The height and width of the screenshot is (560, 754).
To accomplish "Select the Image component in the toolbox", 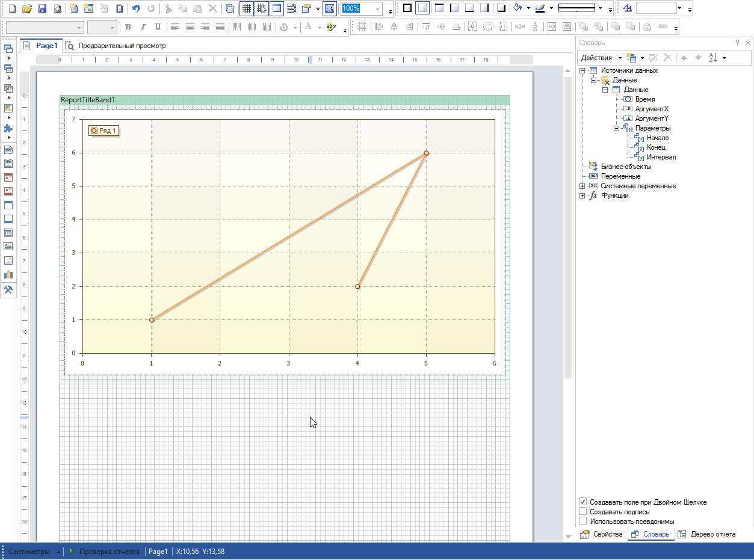I will click(8, 260).
